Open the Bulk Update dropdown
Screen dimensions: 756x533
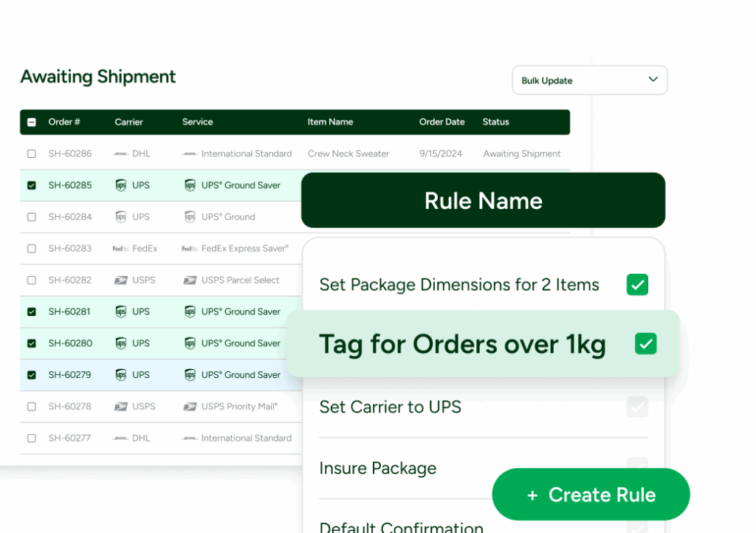click(x=589, y=80)
